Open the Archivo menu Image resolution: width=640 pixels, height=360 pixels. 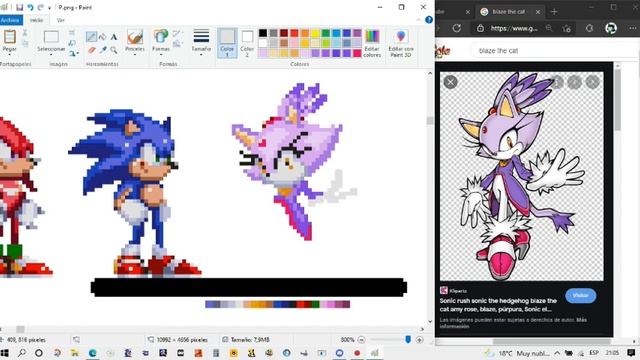(x=11, y=20)
